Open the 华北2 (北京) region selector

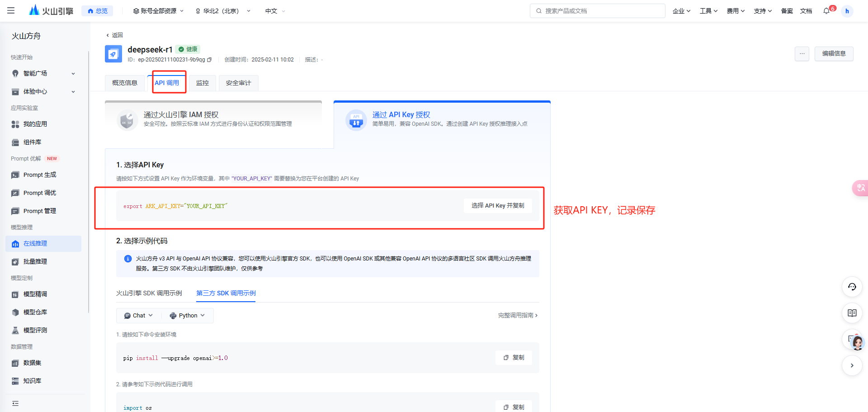(x=222, y=11)
